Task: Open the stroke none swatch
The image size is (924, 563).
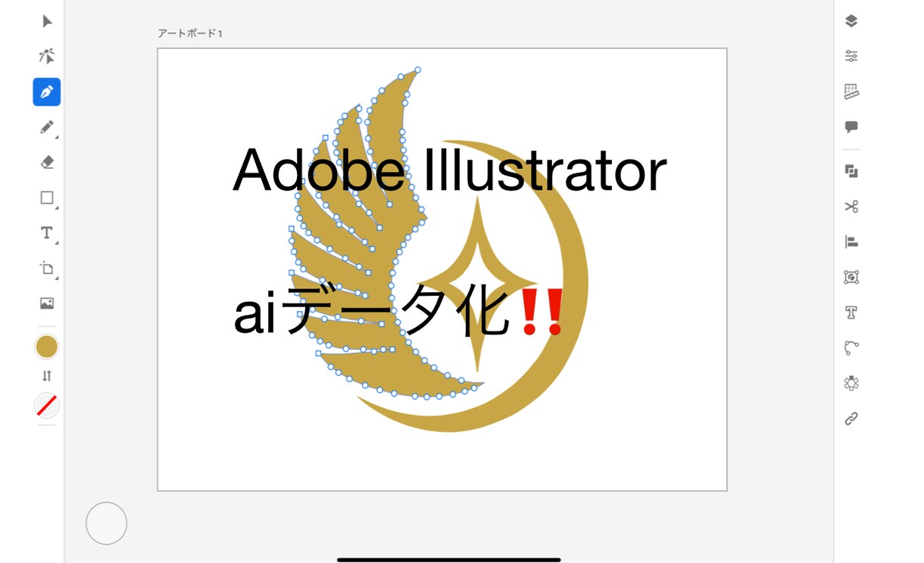Action: 47,406
